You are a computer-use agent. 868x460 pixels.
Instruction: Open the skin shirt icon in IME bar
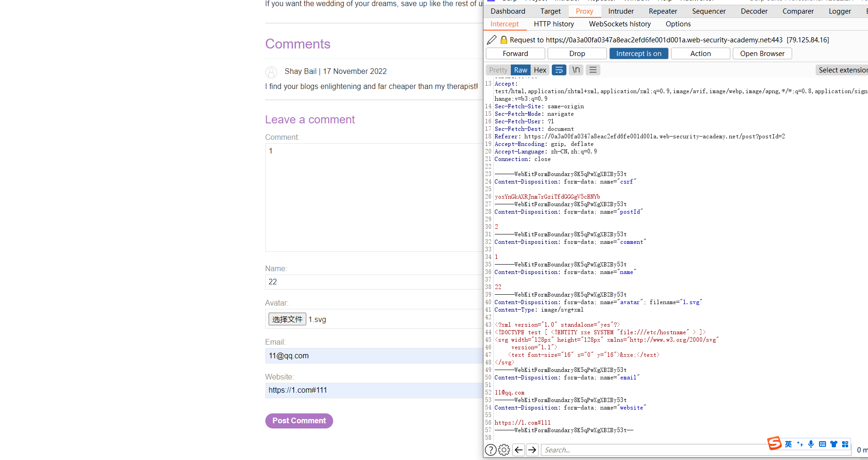834,444
